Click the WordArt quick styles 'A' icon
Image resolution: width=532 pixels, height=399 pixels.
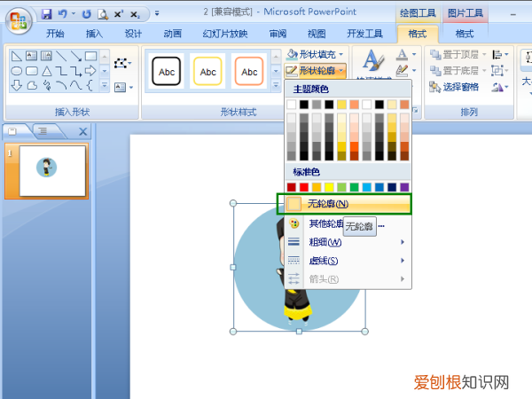[373, 60]
